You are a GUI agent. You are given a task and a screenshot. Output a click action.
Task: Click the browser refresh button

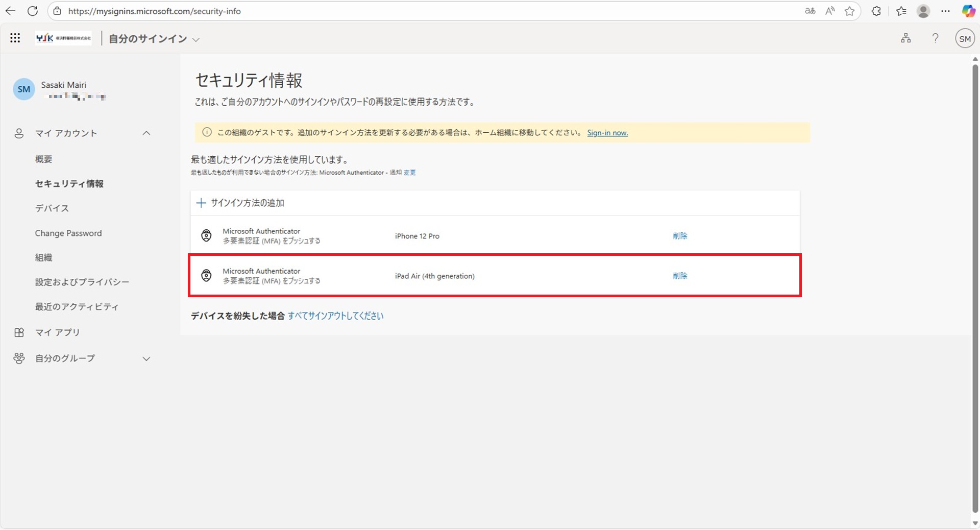[33, 11]
